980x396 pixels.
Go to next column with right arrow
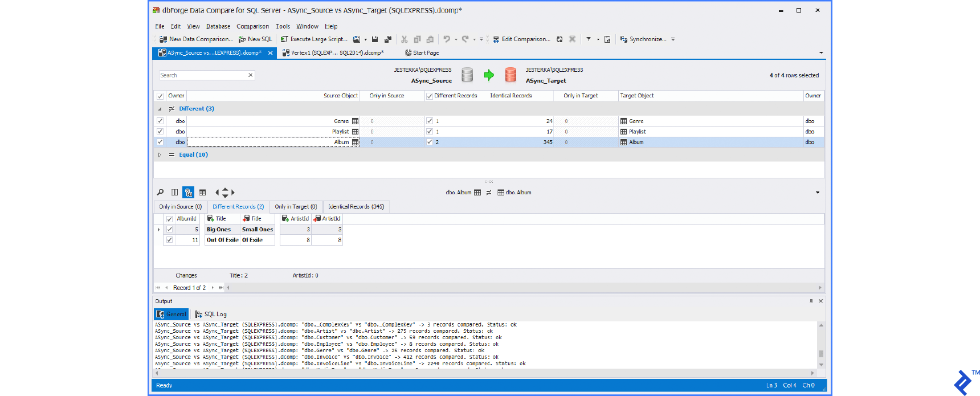tap(233, 193)
